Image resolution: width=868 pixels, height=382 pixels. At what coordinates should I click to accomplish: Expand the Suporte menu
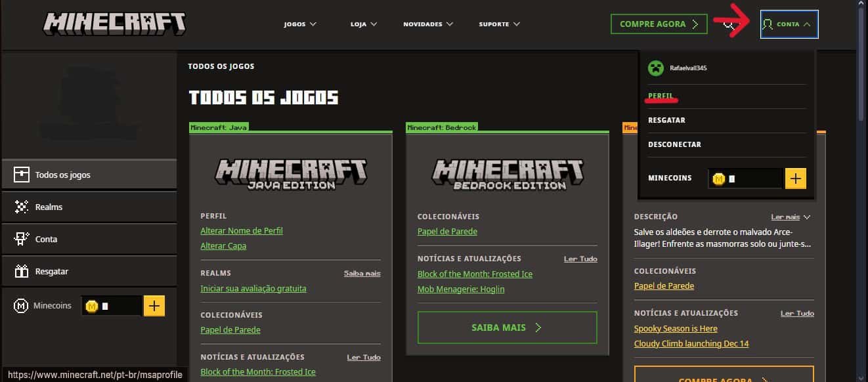coord(500,24)
